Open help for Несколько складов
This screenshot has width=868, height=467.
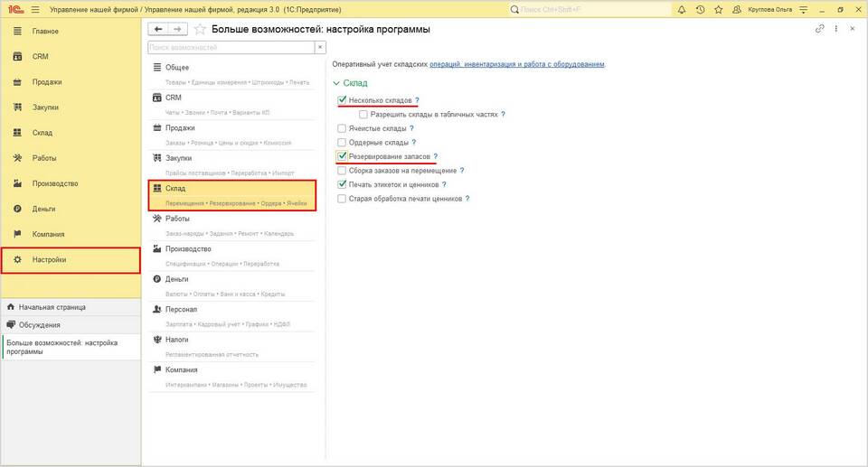418,100
